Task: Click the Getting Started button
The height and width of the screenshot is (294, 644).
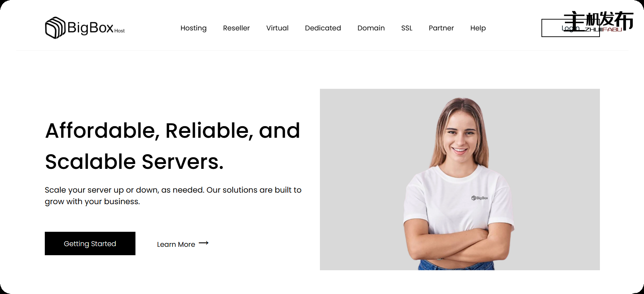Action: click(x=90, y=243)
